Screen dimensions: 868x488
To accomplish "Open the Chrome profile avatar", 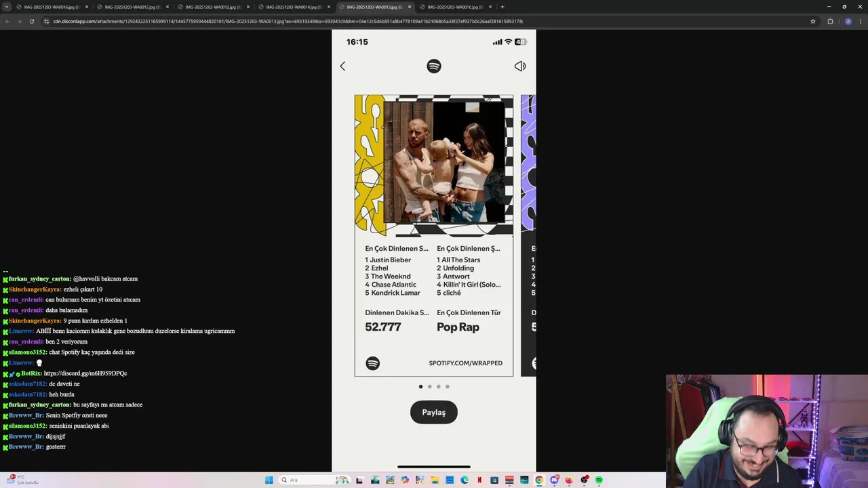I will tap(848, 21).
